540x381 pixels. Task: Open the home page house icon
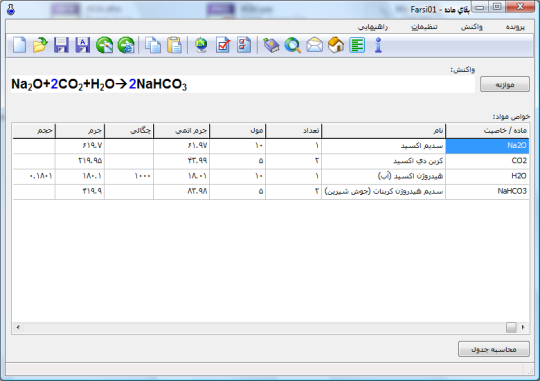point(336,45)
